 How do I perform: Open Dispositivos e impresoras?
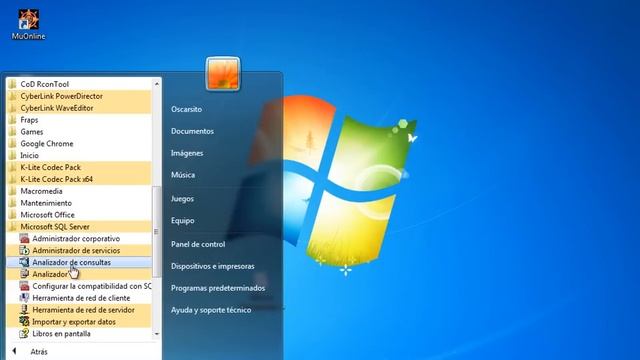pos(213,266)
